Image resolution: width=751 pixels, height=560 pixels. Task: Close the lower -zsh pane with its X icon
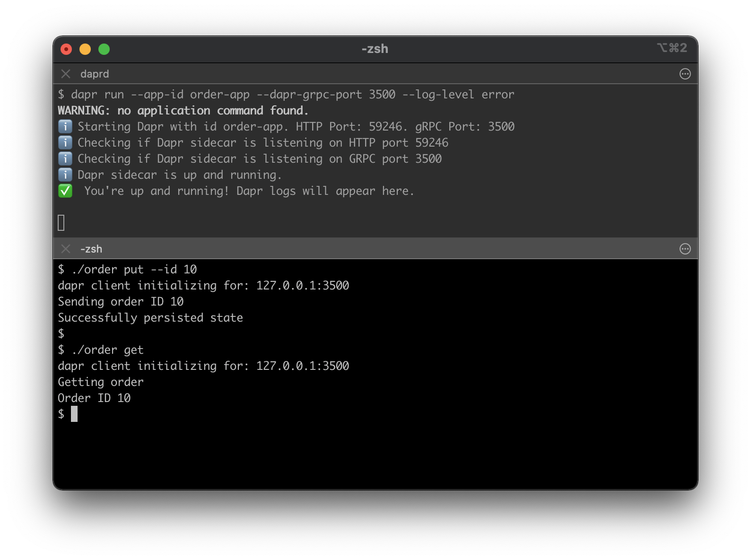click(x=66, y=249)
